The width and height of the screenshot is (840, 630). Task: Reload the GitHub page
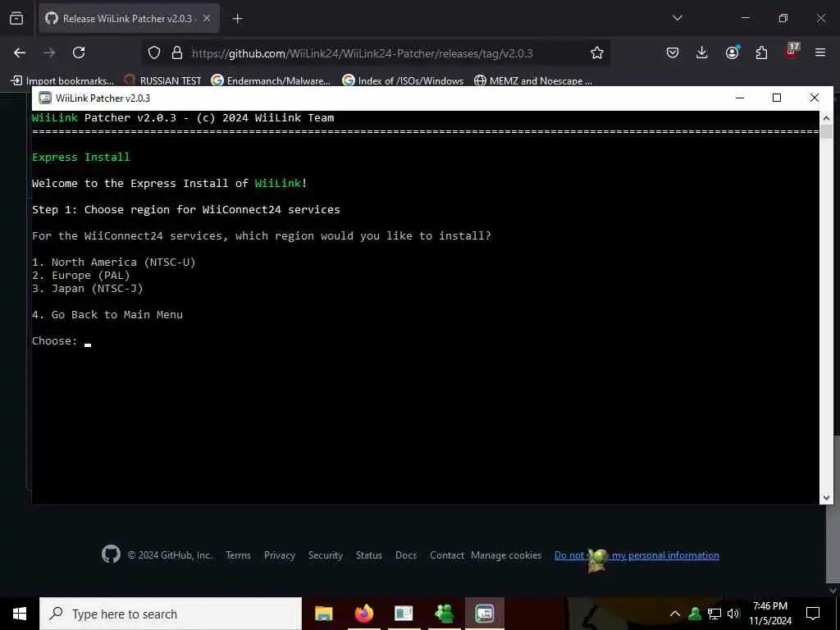(x=79, y=52)
